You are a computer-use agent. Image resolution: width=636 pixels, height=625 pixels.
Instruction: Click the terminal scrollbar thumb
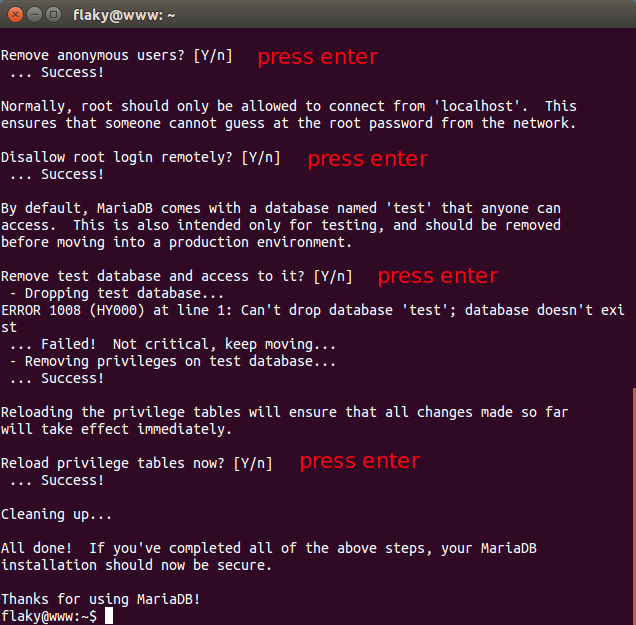(632, 505)
